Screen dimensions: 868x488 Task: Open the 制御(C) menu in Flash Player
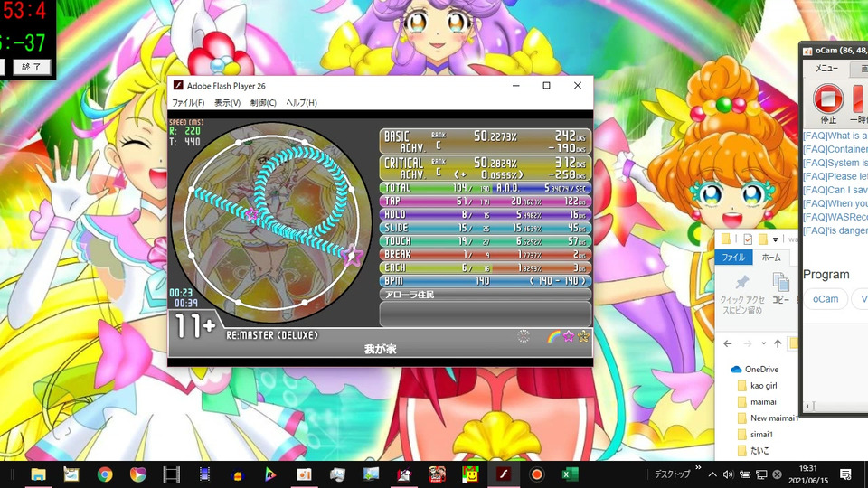(263, 103)
